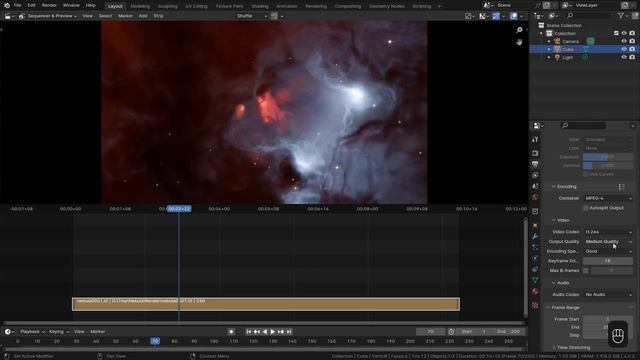The height and width of the screenshot is (360, 640).
Task: Click the current frame number field
Action: (431, 332)
